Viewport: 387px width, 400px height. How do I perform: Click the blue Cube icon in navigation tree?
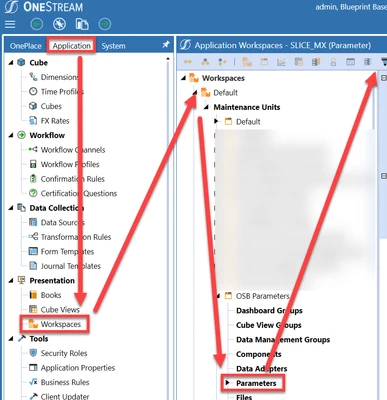[x=21, y=62]
